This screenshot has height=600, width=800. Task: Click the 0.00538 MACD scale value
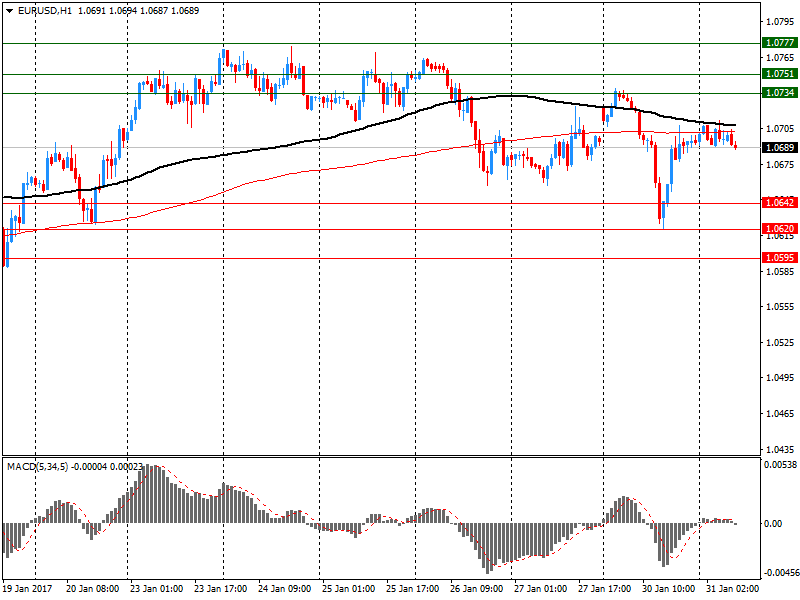(780, 465)
